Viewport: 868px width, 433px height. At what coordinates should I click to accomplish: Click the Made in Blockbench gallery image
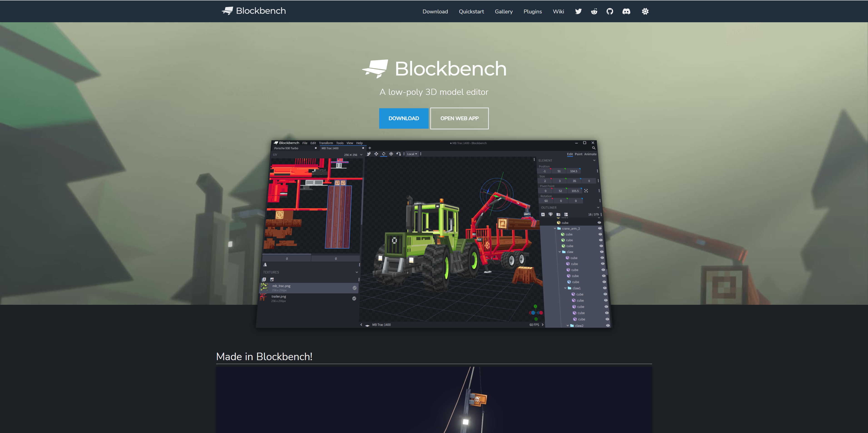(434, 400)
